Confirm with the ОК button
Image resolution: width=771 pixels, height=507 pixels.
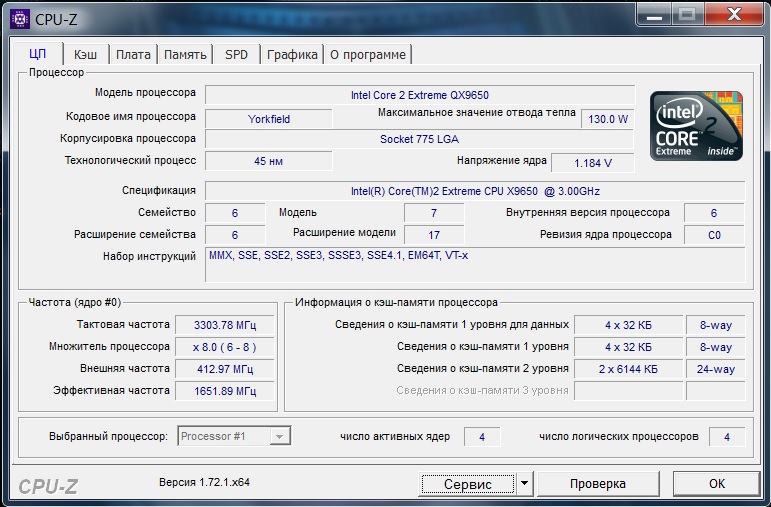717,484
